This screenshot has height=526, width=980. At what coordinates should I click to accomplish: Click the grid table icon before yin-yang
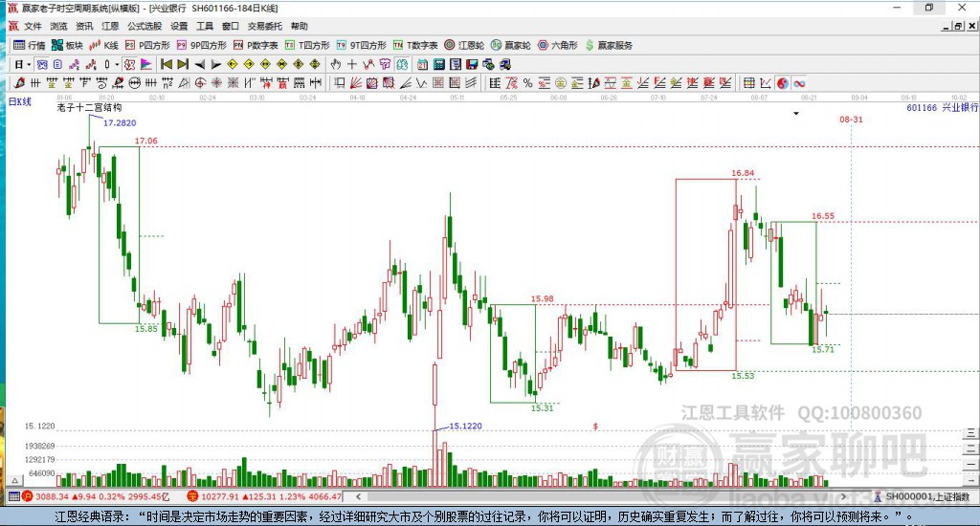[748, 83]
